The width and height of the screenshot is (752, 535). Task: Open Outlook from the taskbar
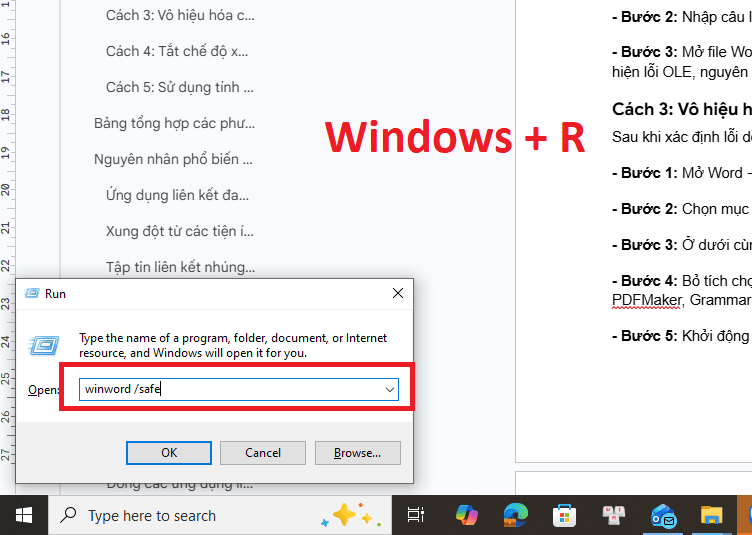point(663,516)
